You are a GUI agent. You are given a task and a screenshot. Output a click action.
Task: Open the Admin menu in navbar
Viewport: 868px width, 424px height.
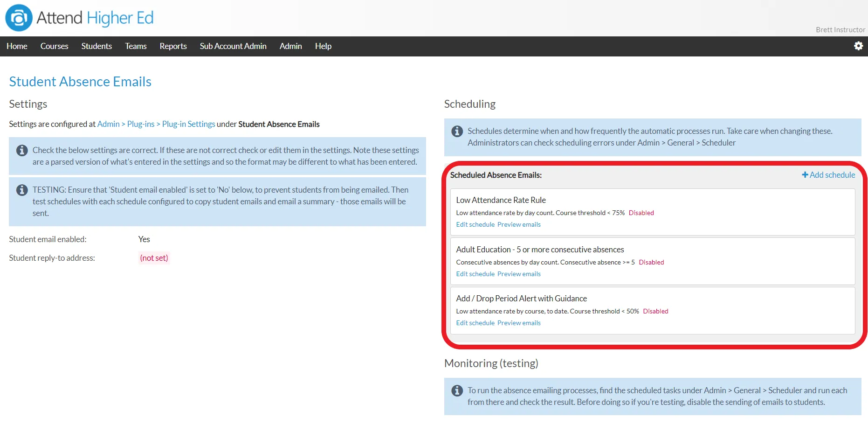pos(291,46)
